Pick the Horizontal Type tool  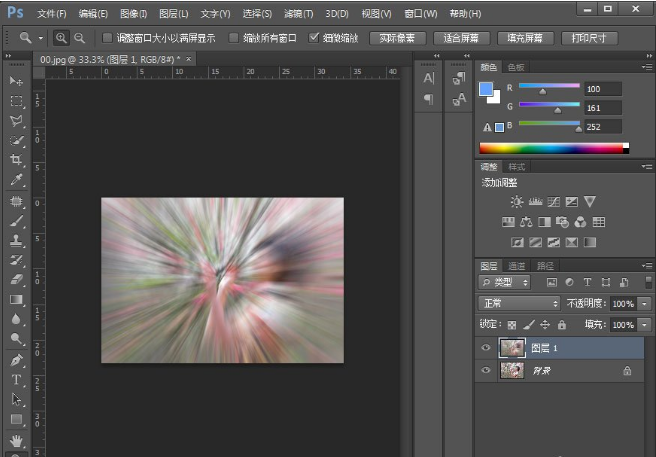click(16, 380)
